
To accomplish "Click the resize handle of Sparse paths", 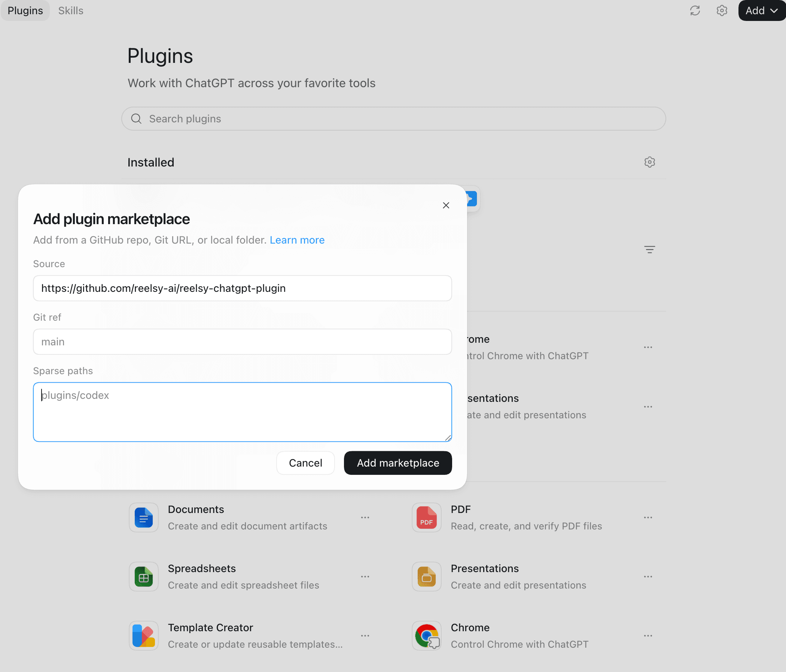I will pyautogui.click(x=448, y=438).
